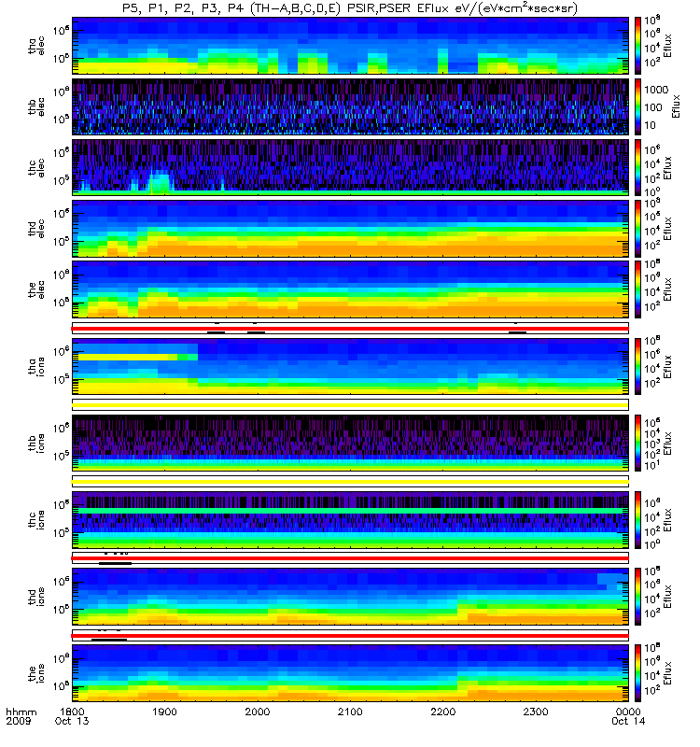The image size is (700, 747).
Task: Click the color bar of tha ions panel
Action: tap(637, 366)
